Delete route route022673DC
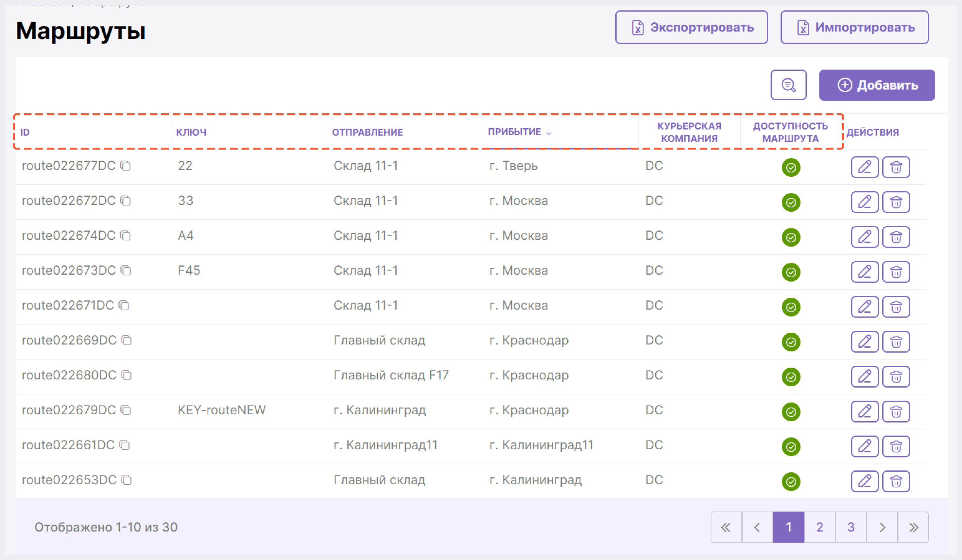 [896, 272]
